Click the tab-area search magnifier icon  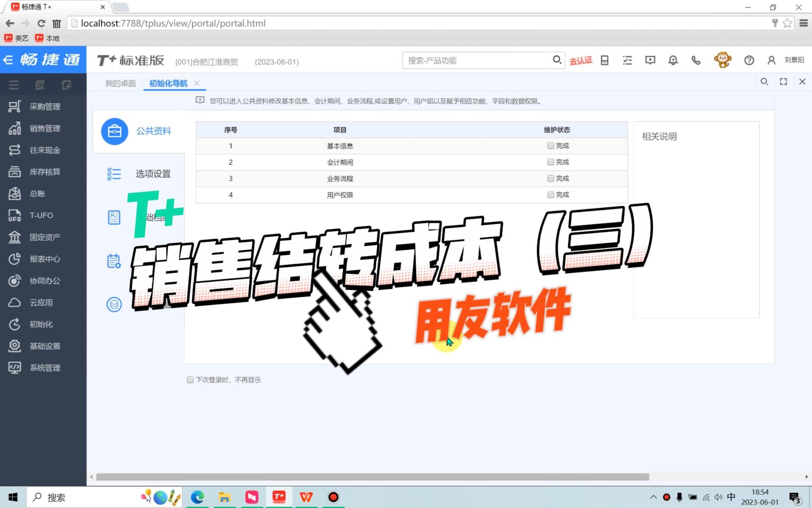pyautogui.click(x=764, y=82)
